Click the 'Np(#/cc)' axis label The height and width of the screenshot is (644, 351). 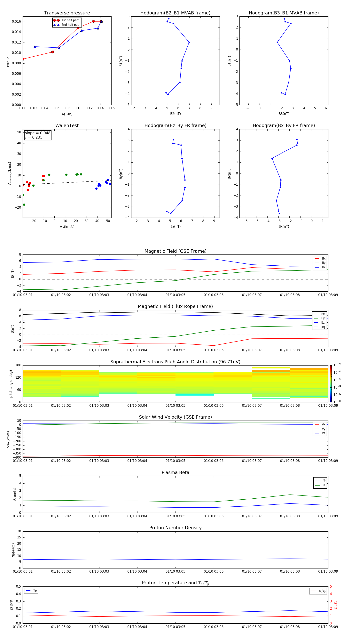(13, 550)
